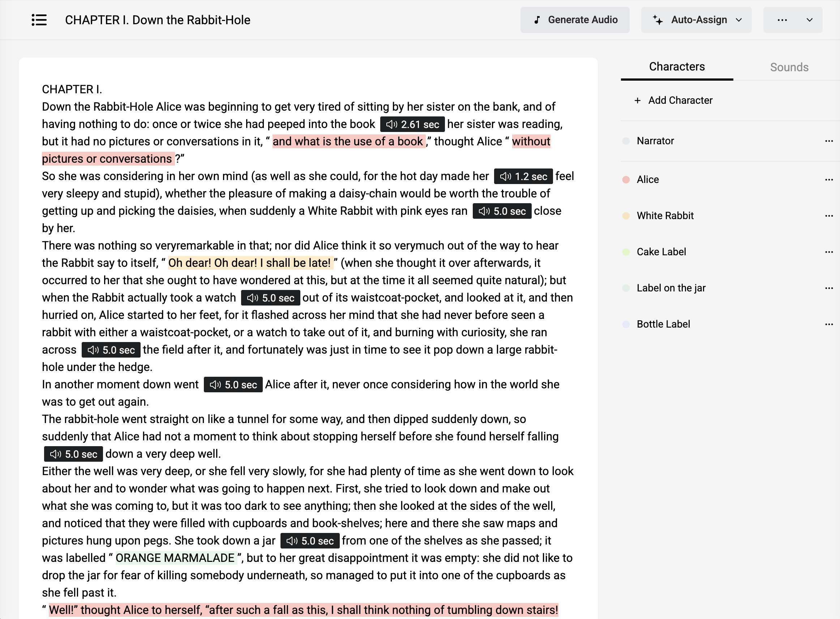Play the 1.2 sec sound in the 'hot day' sentence
Image resolution: width=840 pixels, height=619 pixels.
[523, 176]
